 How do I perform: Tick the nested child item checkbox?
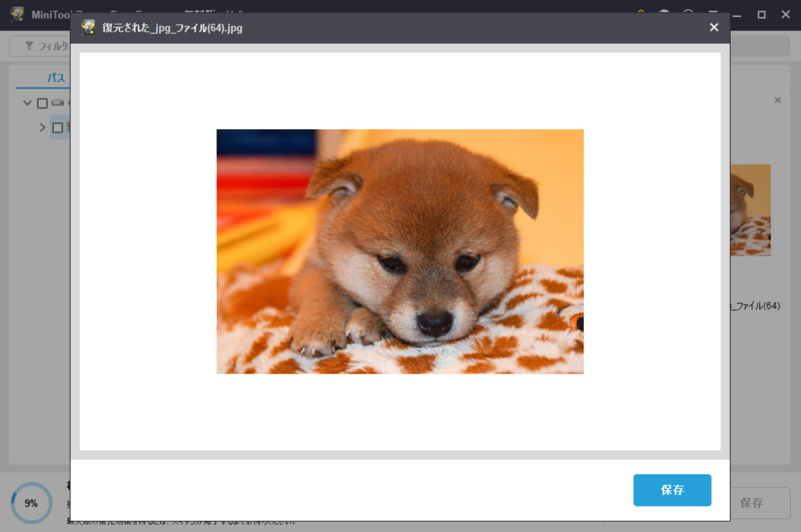click(x=58, y=127)
